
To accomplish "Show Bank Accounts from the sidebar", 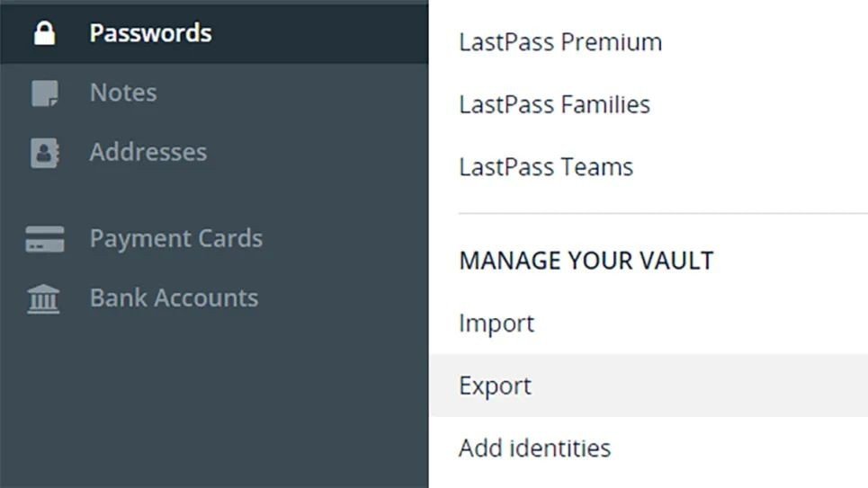I will pos(174,297).
